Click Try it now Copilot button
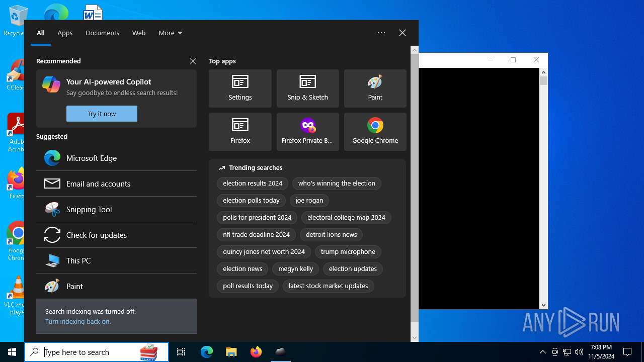Viewport: 644px width, 362px height. tap(102, 114)
